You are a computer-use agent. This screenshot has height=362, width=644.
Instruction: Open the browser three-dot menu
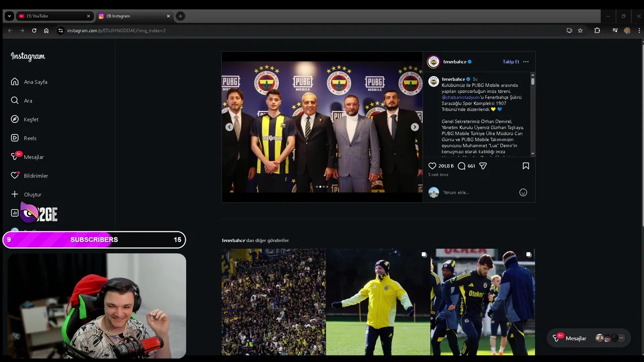pos(639,31)
